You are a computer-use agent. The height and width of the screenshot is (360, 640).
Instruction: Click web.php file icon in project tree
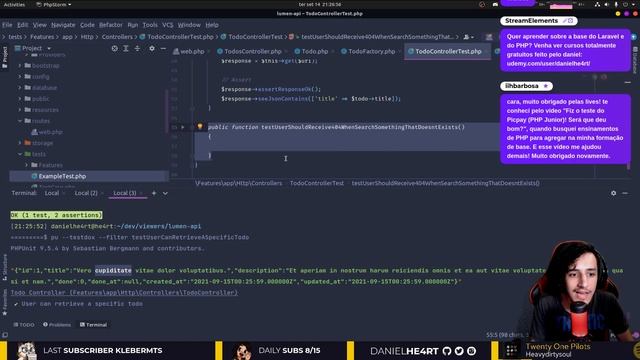click(34, 132)
